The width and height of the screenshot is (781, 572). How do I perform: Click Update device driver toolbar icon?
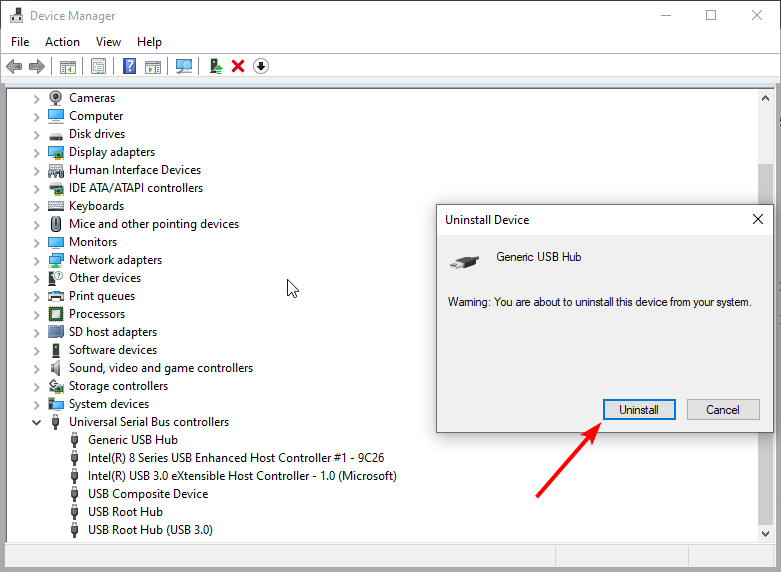point(215,66)
